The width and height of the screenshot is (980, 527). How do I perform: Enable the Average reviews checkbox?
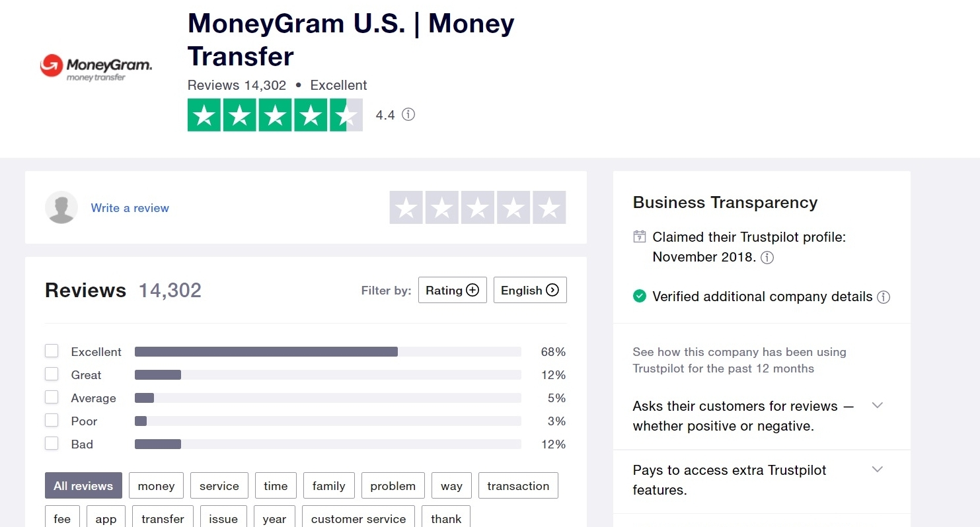pyautogui.click(x=52, y=398)
